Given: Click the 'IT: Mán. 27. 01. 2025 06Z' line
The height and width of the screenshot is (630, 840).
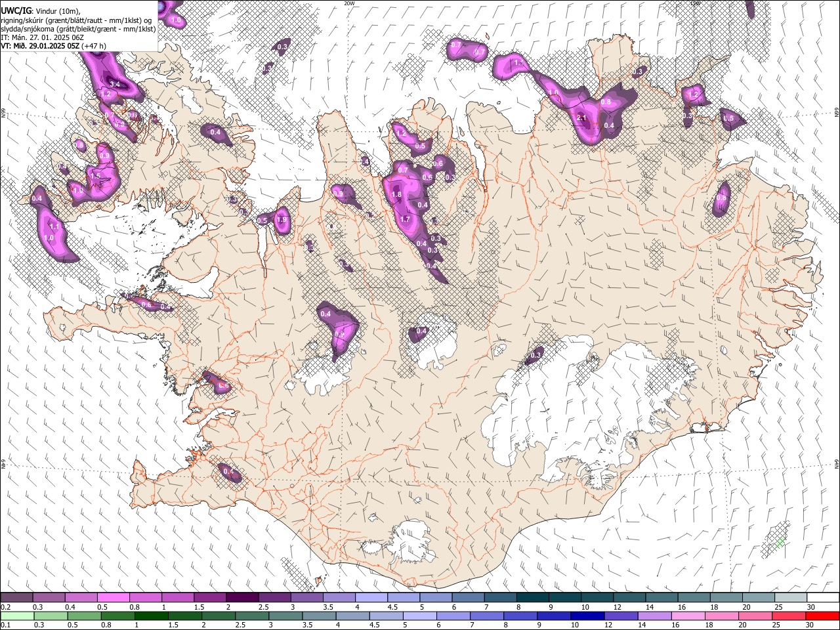Looking at the screenshot, I should coord(42,37).
